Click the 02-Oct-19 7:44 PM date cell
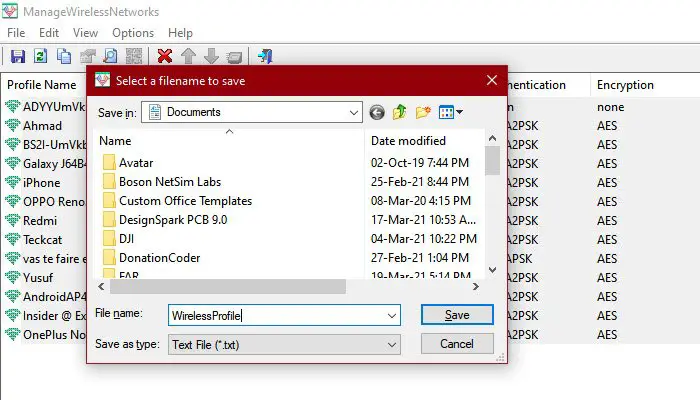Viewport: 700px width, 400px height. [420, 163]
